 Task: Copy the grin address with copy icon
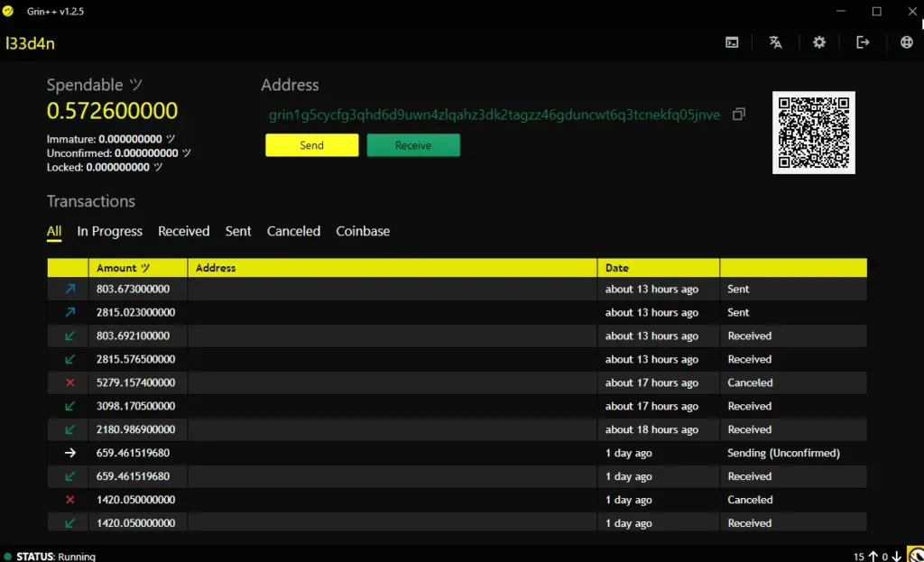tap(738, 115)
